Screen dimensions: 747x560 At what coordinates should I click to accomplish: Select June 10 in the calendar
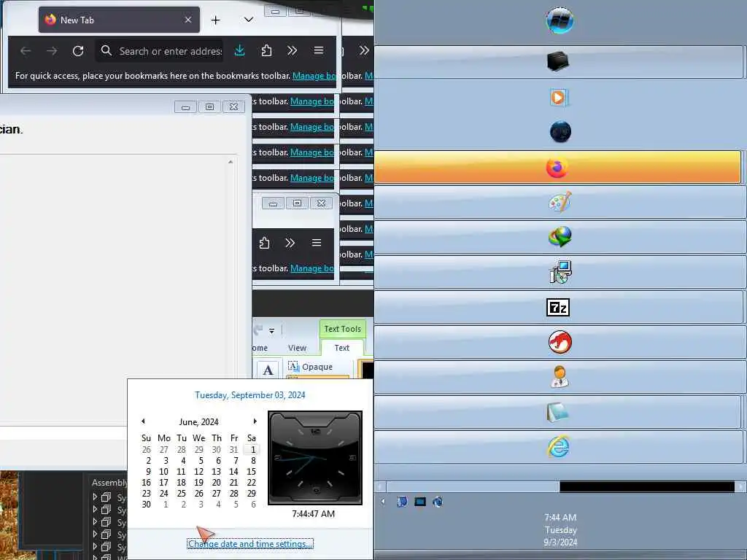coord(163,472)
